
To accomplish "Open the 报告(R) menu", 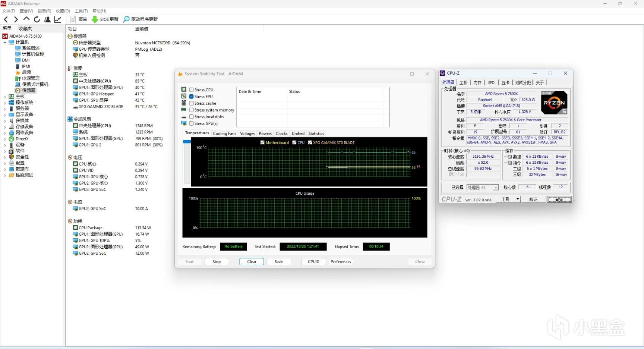I will (x=44, y=11).
